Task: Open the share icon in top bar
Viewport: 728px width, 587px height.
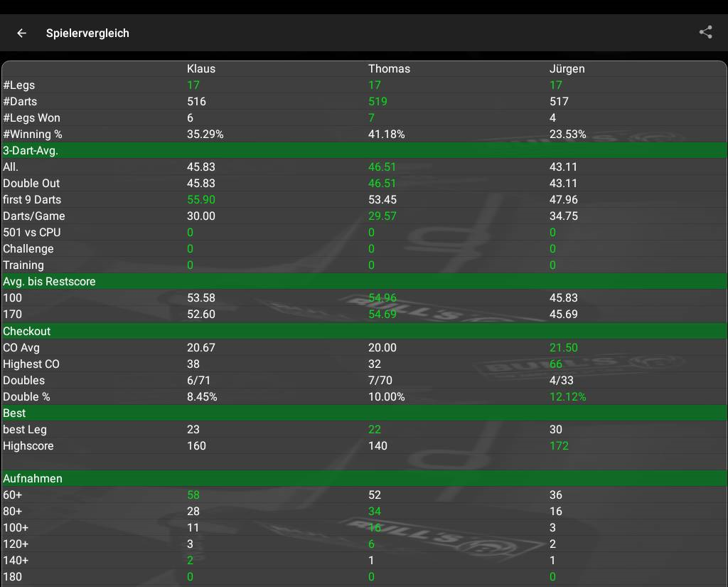Action: click(705, 32)
